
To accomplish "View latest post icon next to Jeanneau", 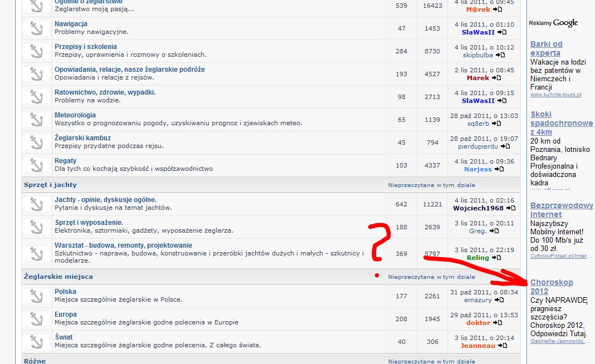I will pyautogui.click(x=503, y=346).
